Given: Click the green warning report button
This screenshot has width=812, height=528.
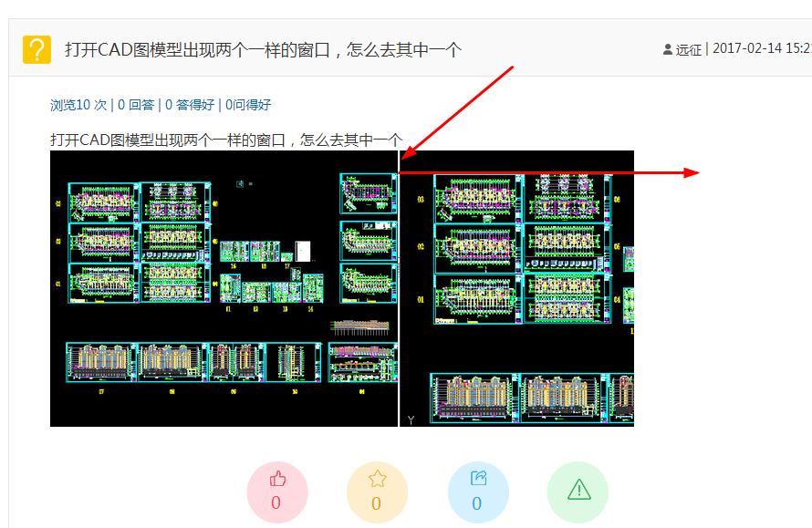Looking at the screenshot, I should (578, 492).
